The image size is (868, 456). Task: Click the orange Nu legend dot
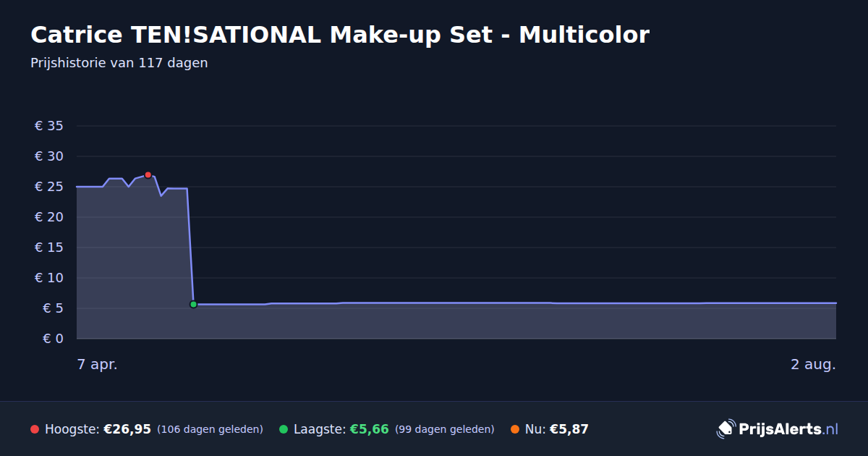pos(515,429)
